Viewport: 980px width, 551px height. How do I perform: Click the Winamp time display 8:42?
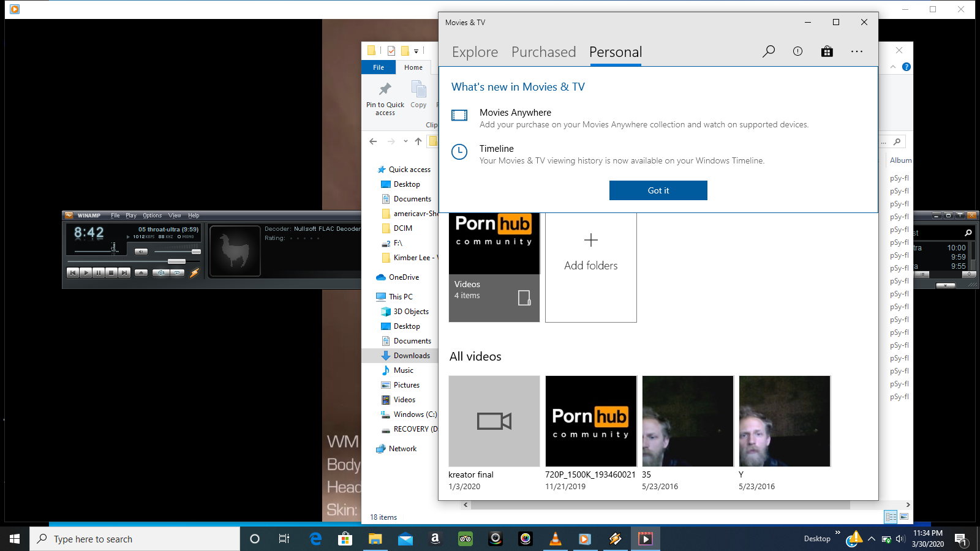(x=89, y=233)
